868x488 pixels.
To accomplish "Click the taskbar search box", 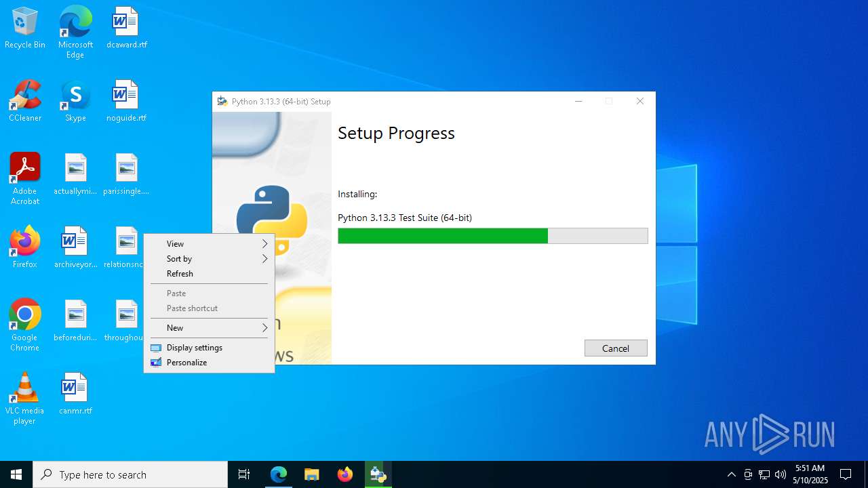I will point(130,474).
